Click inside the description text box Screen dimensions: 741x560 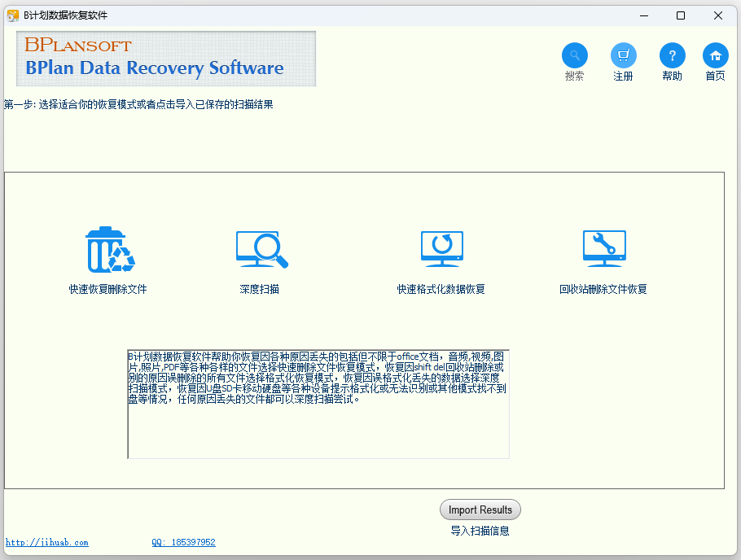318,431
